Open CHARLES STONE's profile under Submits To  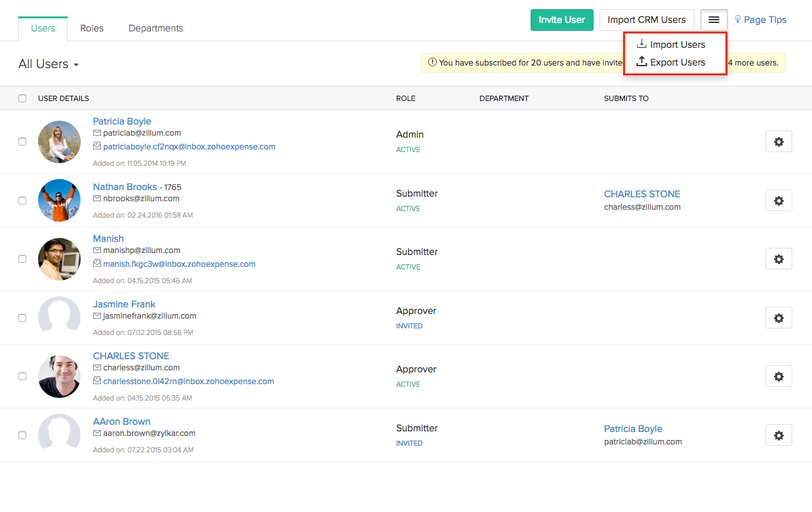641,193
